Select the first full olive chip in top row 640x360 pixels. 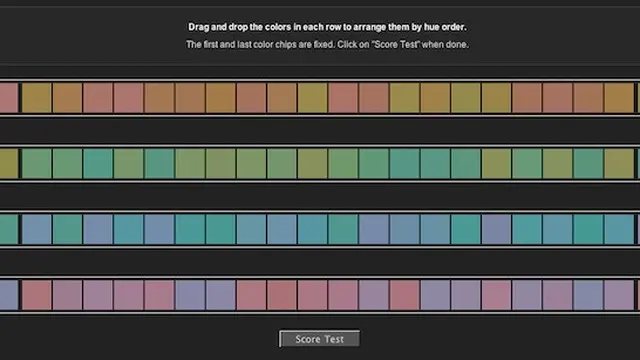pyautogui.click(x=36, y=98)
